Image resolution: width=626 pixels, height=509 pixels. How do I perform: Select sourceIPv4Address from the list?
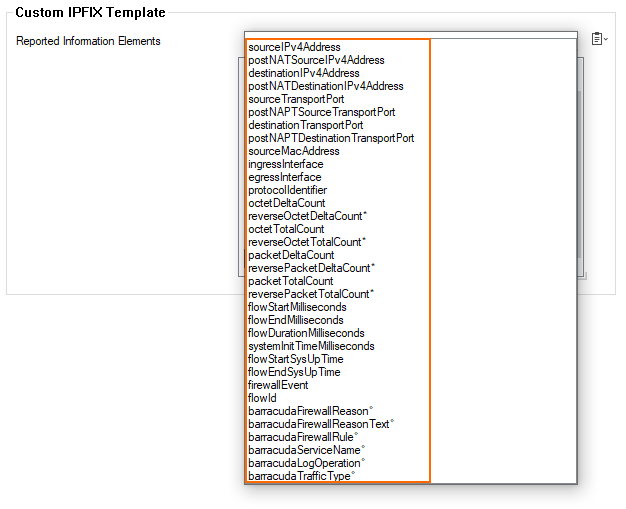pyautogui.click(x=294, y=47)
